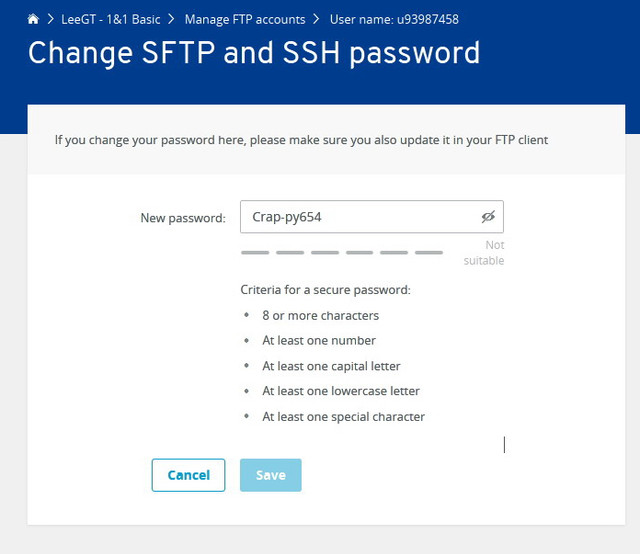Click the FTP client update notice text

tap(301, 140)
